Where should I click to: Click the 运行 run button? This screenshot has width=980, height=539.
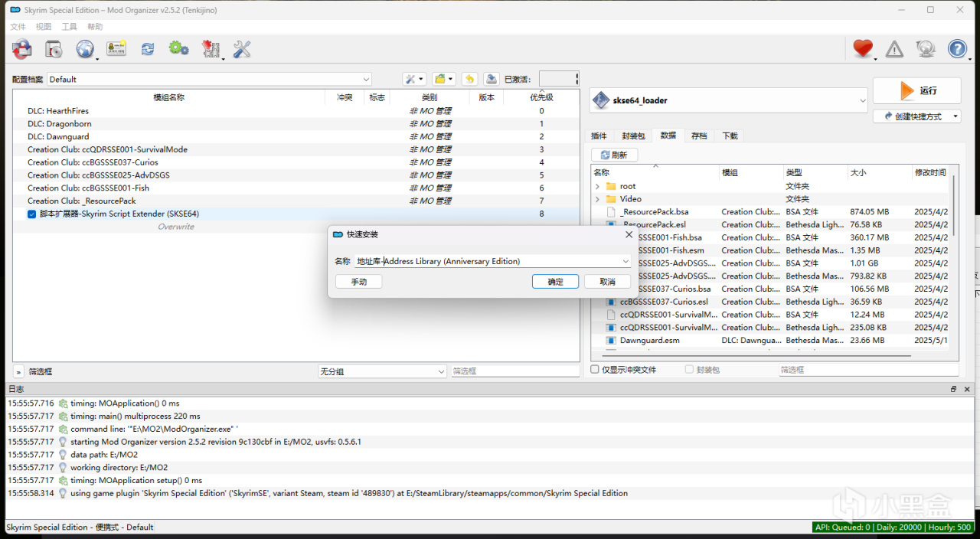(917, 90)
